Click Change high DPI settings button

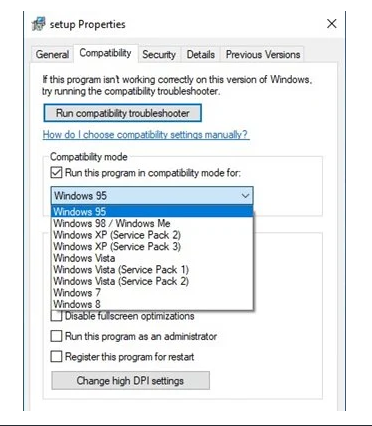click(130, 380)
